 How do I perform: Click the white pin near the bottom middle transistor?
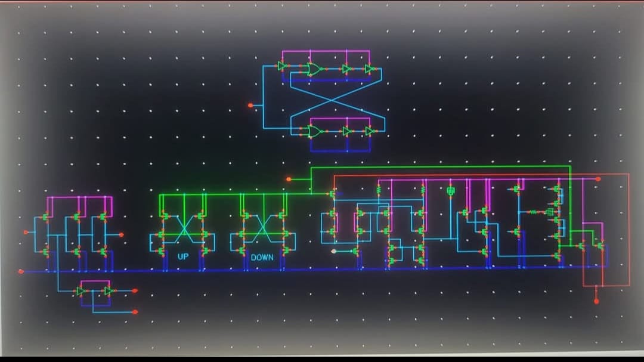333,251
